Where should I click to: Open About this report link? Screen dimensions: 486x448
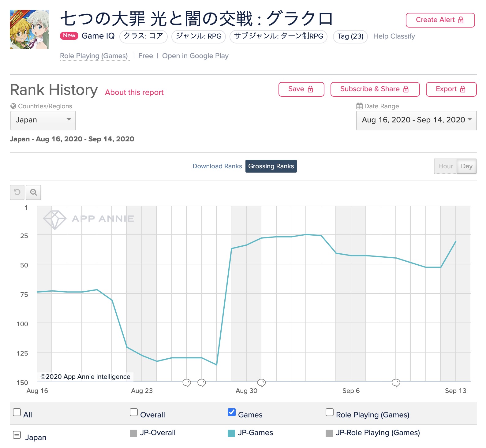tap(134, 92)
